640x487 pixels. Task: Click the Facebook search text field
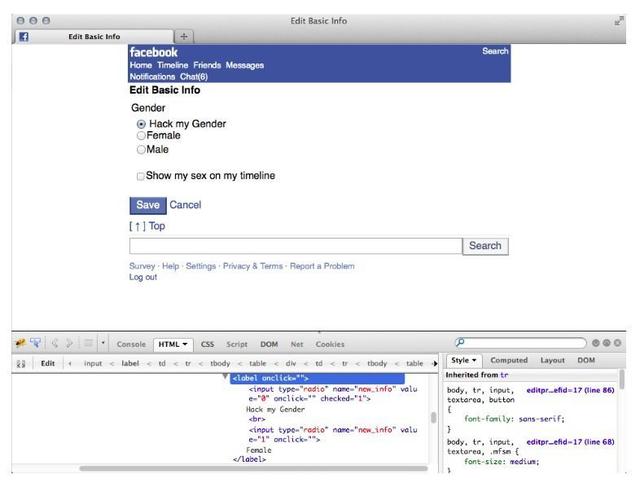coord(295,246)
